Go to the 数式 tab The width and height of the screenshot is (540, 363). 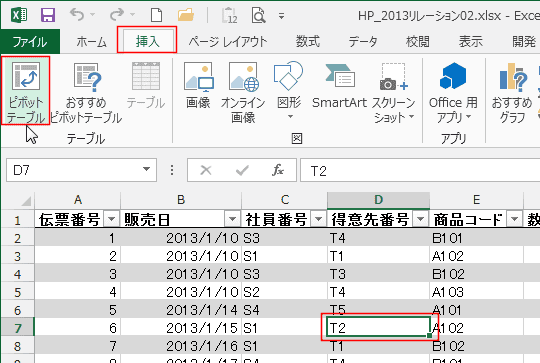click(x=308, y=41)
